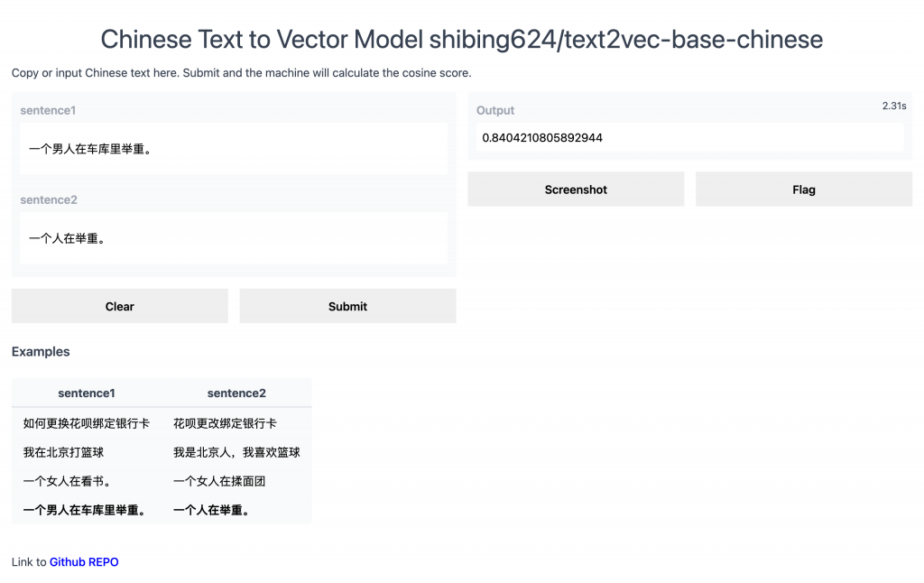The width and height of the screenshot is (924, 583).
Task: Click the 2.31s processing time label
Action: point(893,106)
